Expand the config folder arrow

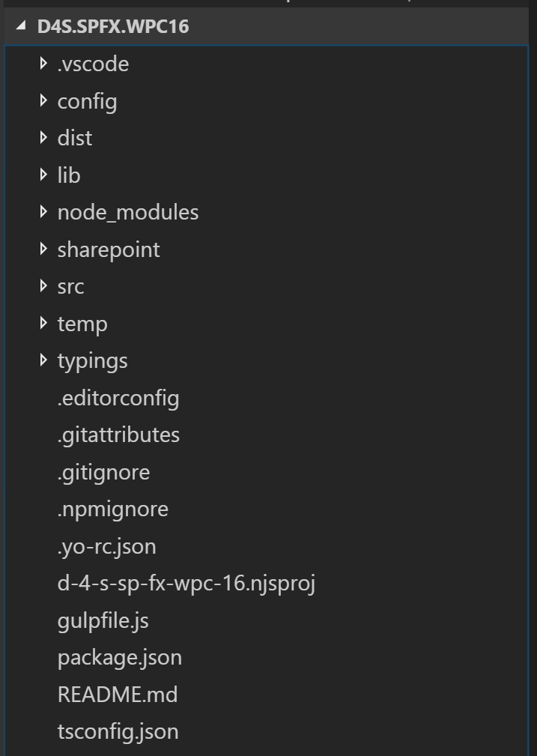(43, 100)
